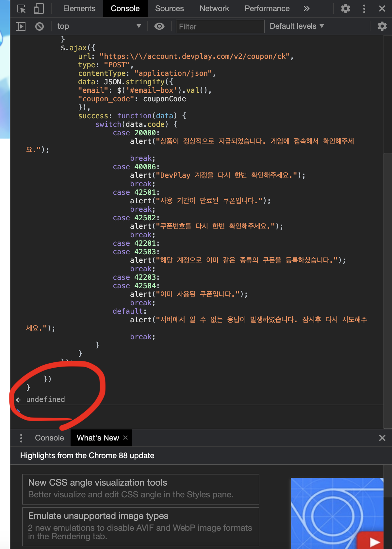
Task: Open the Network tab
Action: (x=214, y=8)
